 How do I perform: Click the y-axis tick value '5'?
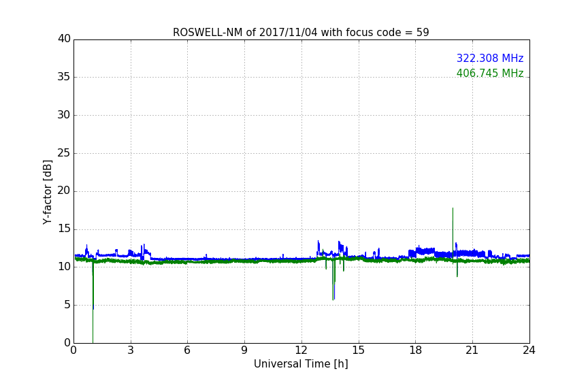tap(67, 305)
